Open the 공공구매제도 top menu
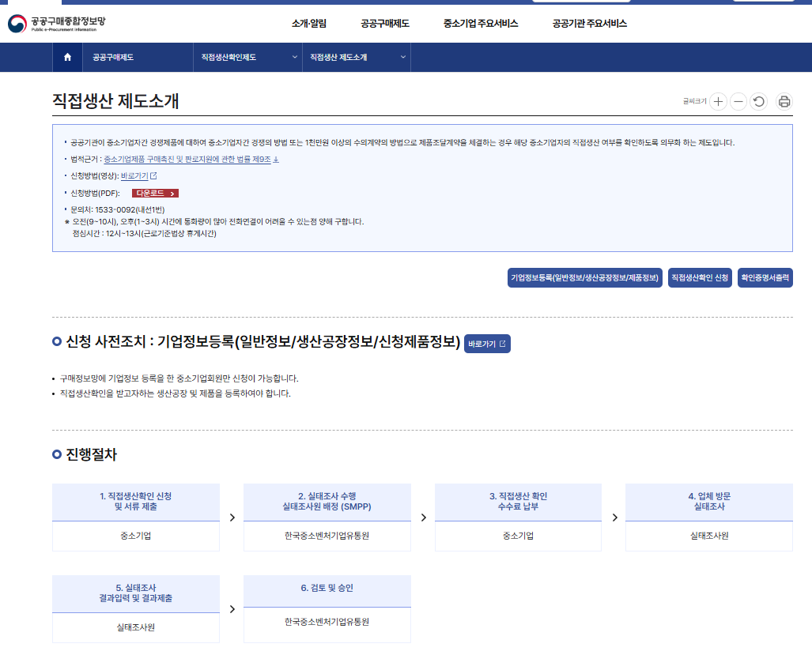Image resolution: width=812 pixels, height=655 pixels. (x=385, y=23)
